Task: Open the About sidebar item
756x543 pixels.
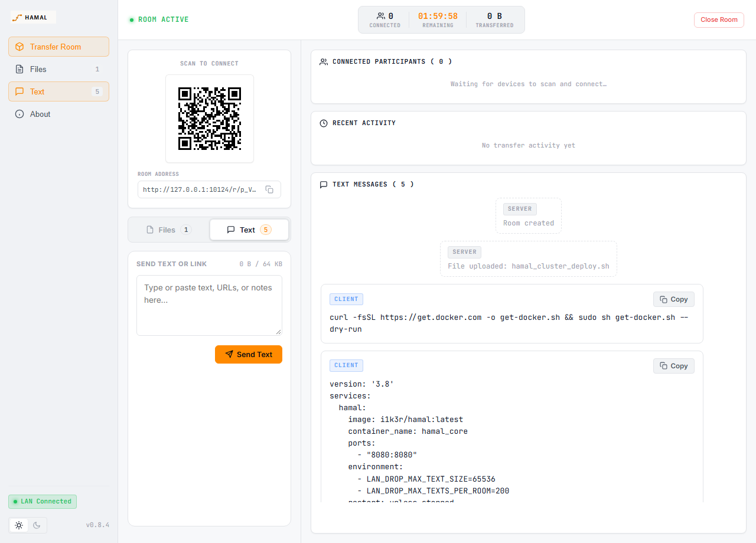Action: [x=58, y=114]
